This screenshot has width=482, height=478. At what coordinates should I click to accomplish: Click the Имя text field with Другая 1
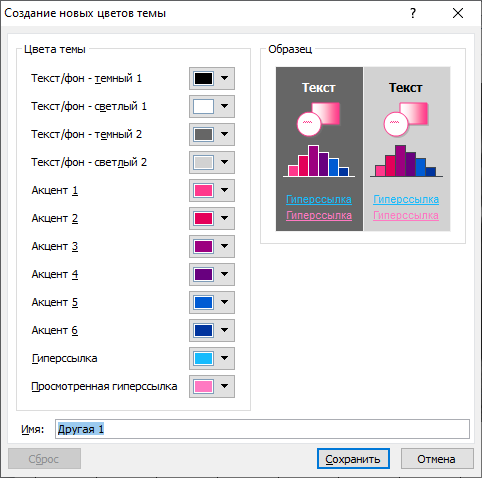pos(262,429)
